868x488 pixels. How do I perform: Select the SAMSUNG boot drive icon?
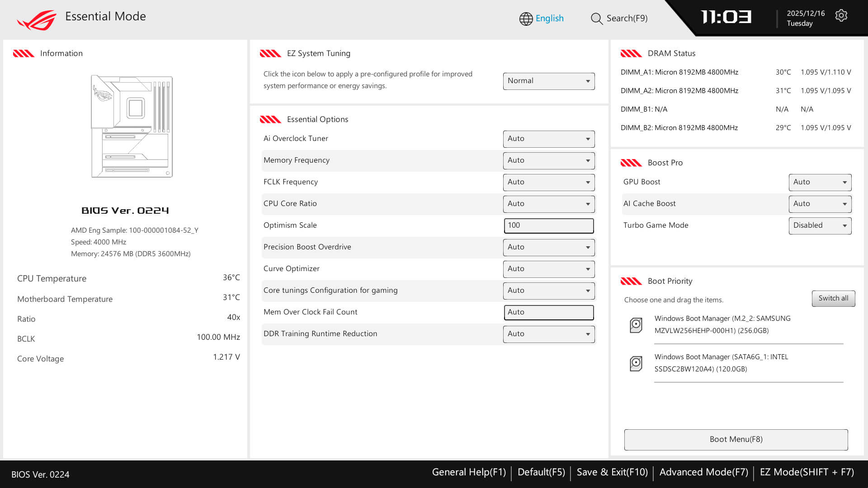[x=636, y=325]
